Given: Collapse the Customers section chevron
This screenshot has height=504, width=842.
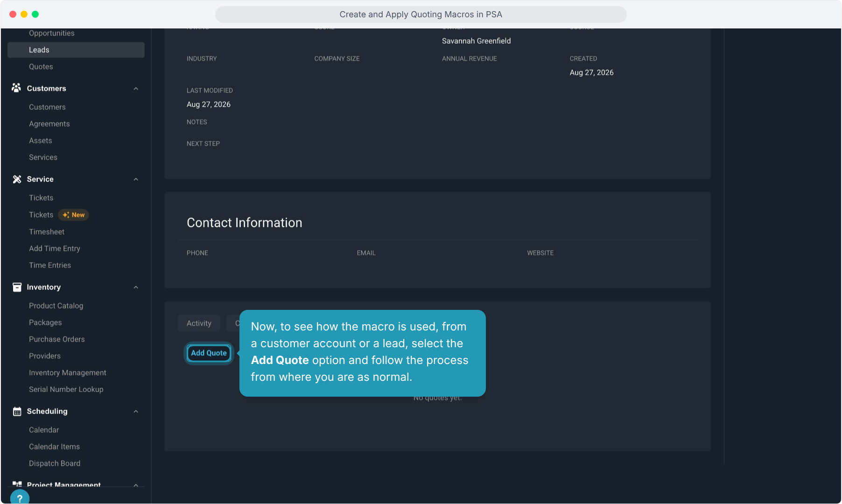Looking at the screenshot, I should (x=136, y=89).
